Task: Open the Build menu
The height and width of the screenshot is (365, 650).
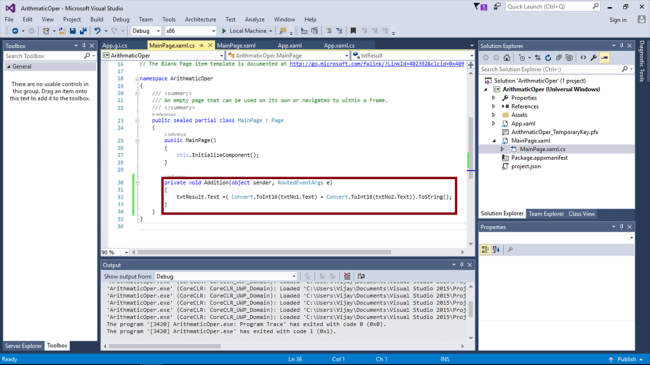Action: 97,19
